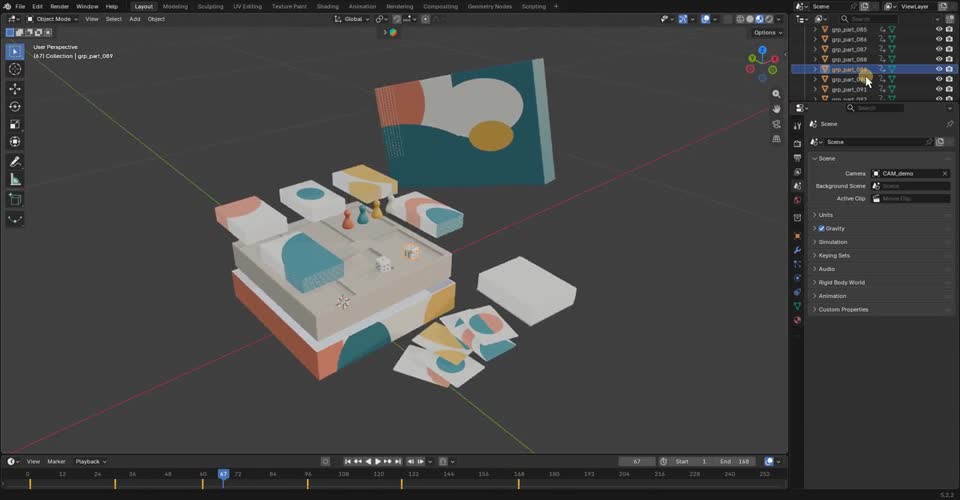
Task: Open the Options dropdown in viewport
Action: click(x=768, y=32)
